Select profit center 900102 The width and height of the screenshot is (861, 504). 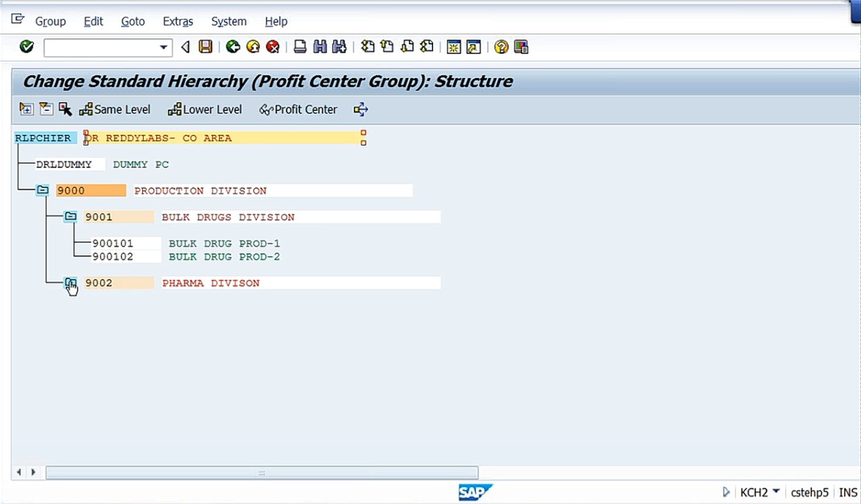126,256
